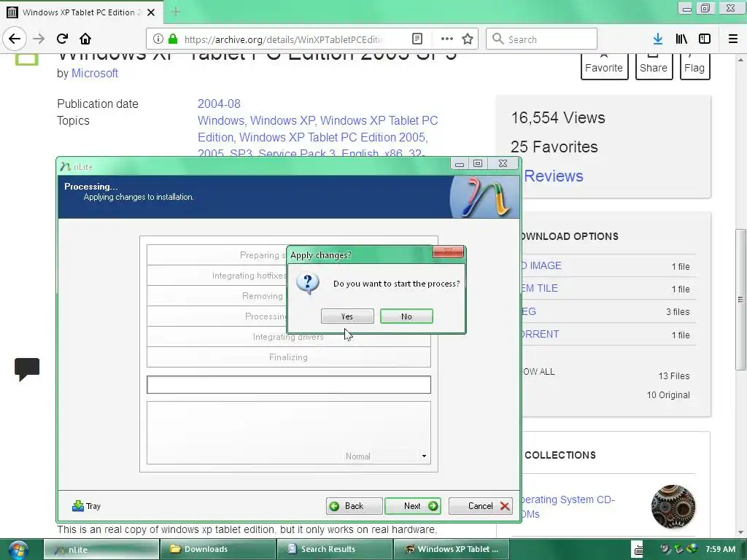This screenshot has height=560, width=747.
Task: Toggle Firefox sidebar icon
Action: click(x=705, y=39)
